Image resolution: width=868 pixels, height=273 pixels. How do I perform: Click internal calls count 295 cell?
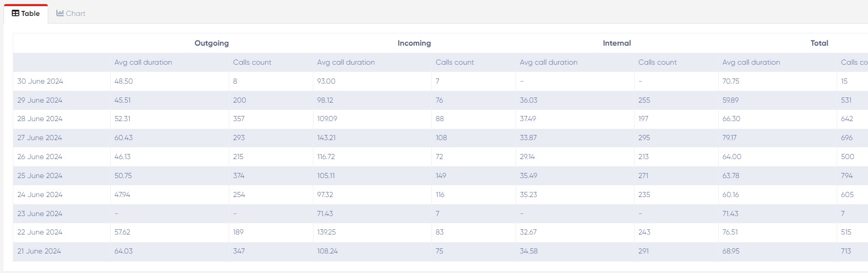pyautogui.click(x=644, y=138)
